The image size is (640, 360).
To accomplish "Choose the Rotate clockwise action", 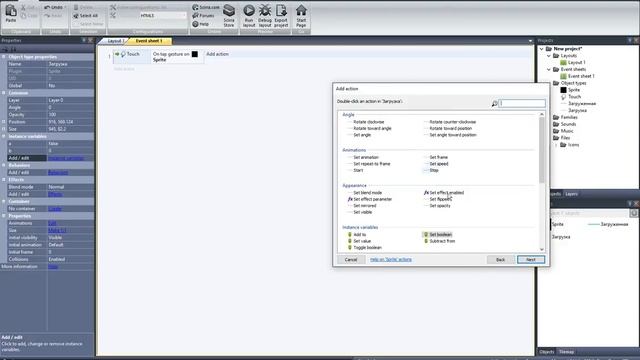I will pyautogui.click(x=369, y=122).
